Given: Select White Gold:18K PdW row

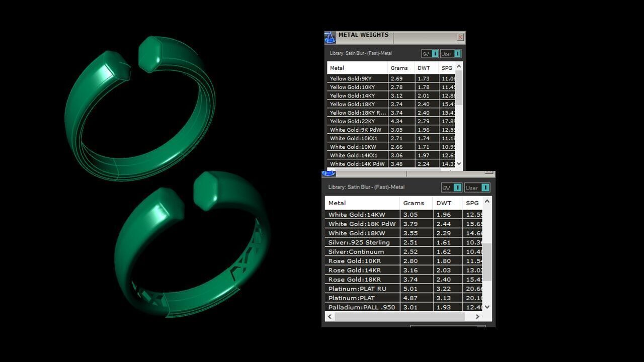Looking at the screenshot, I should coord(404,224).
